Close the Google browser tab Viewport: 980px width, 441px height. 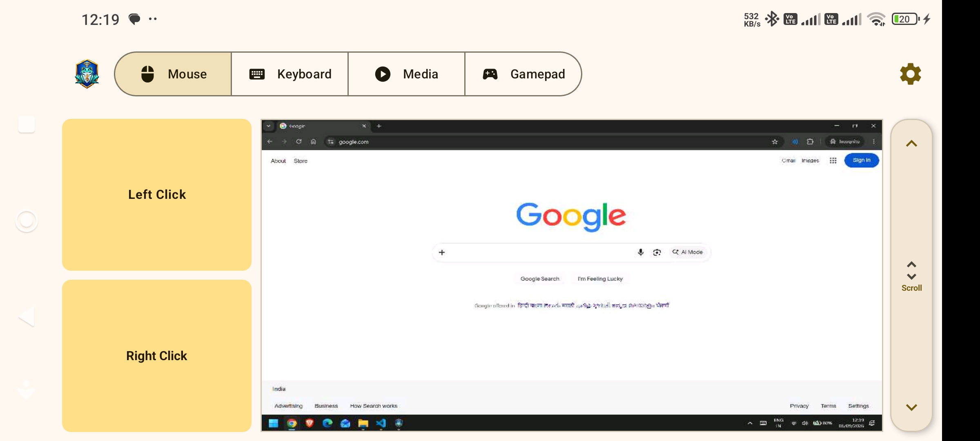[x=364, y=126]
